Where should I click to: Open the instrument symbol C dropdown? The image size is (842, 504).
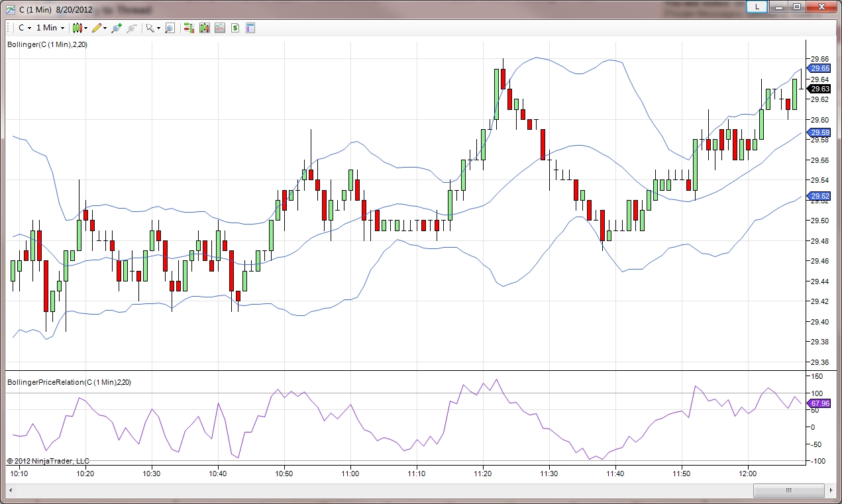click(x=25, y=28)
